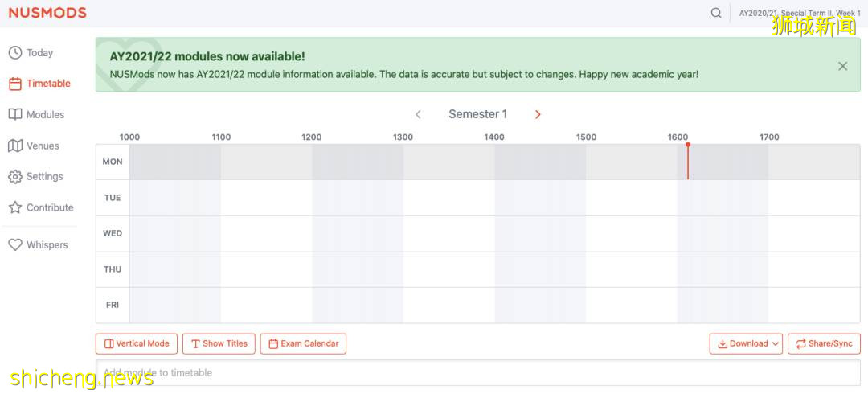The height and width of the screenshot is (394, 868).
Task: Go to the previous semester
Action: [x=418, y=115]
